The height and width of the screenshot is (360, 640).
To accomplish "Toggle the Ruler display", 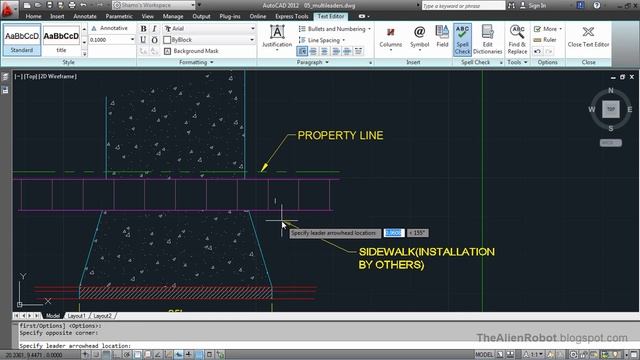I will pos(545,40).
